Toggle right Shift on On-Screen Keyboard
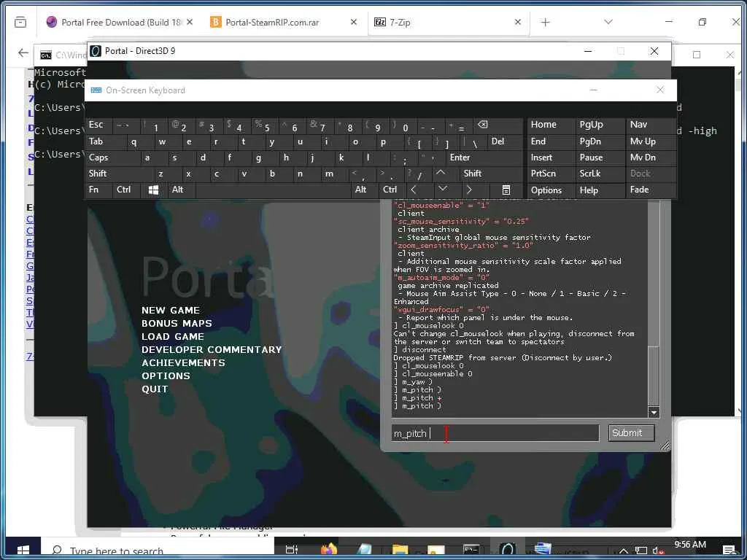The image size is (747, 560). point(491,174)
